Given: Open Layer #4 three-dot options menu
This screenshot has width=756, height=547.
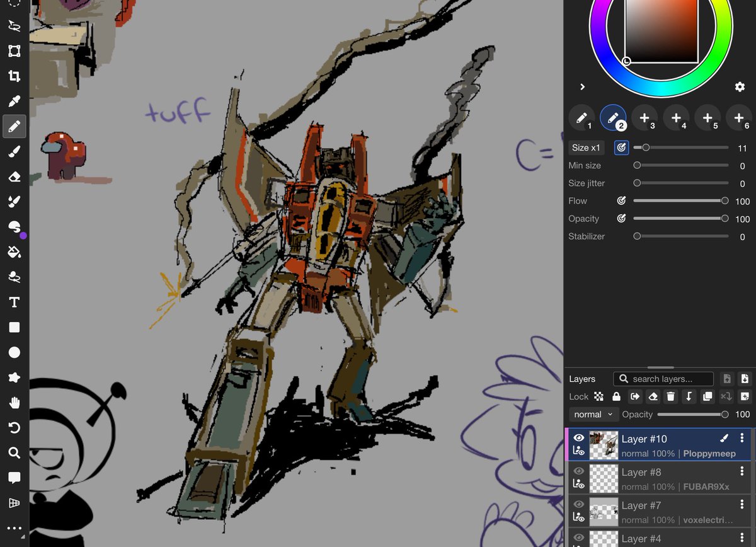Looking at the screenshot, I should tap(742, 538).
